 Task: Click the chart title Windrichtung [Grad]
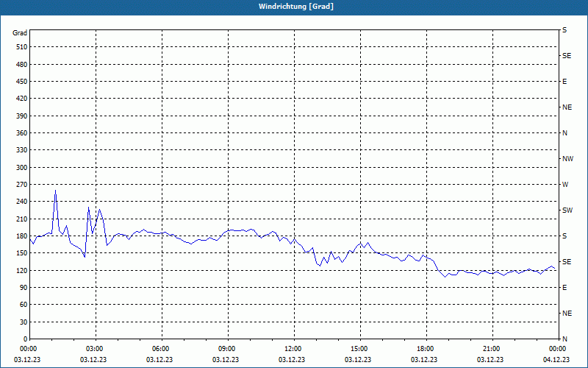pyautogui.click(x=296, y=7)
